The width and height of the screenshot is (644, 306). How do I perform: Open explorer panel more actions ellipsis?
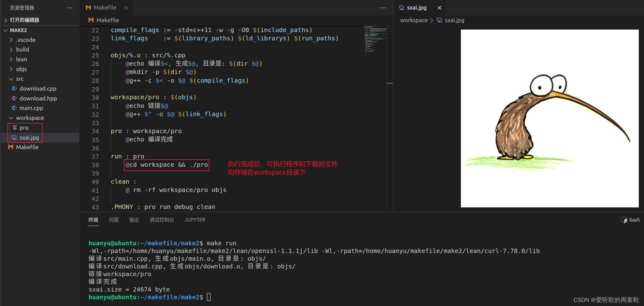[x=69, y=8]
